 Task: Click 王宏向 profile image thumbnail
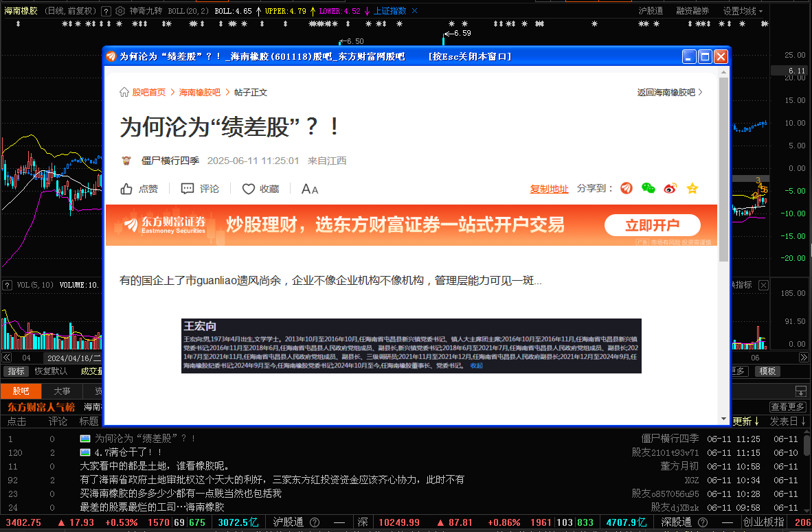click(411, 346)
